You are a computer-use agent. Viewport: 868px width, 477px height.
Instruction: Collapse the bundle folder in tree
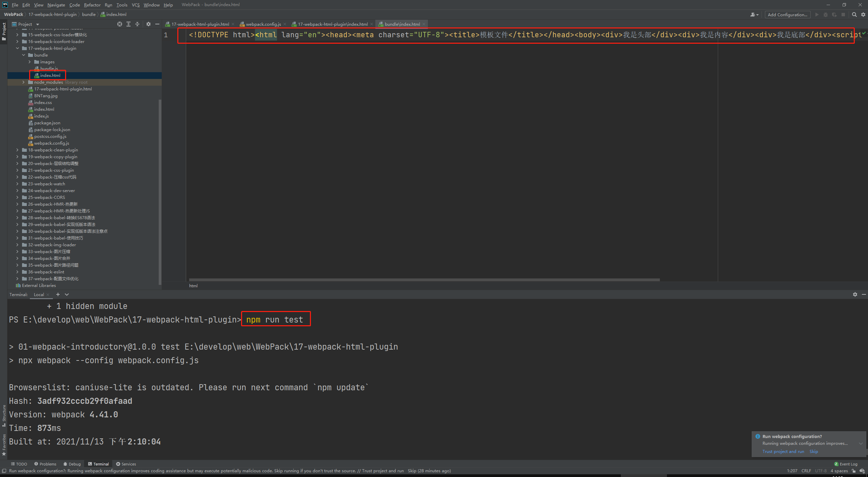tap(23, 55)
